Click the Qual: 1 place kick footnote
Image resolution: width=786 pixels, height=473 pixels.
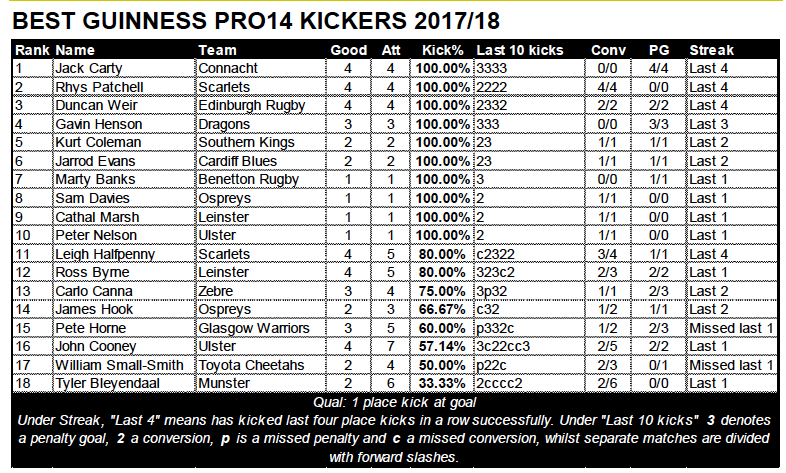tap(395, 402)
